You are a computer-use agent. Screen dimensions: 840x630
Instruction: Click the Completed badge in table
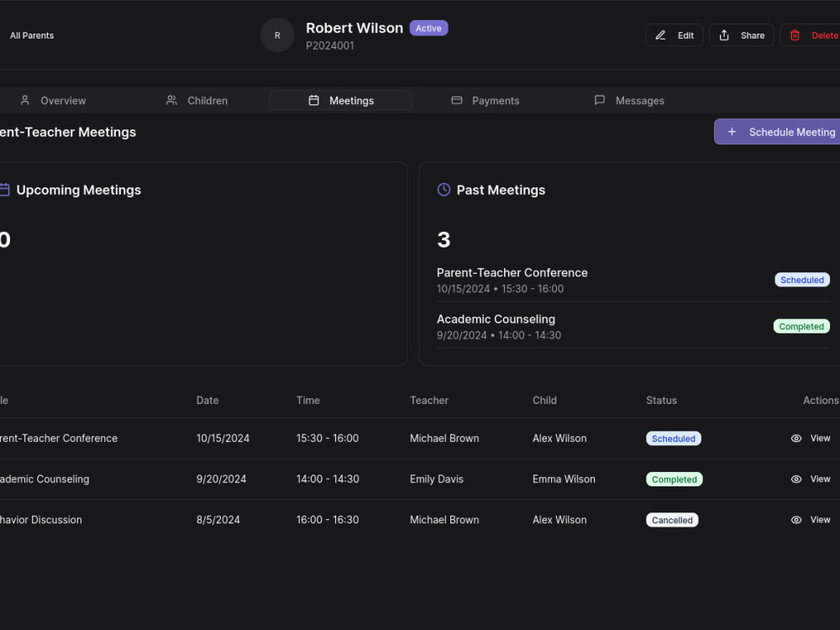tap(674, 479)
